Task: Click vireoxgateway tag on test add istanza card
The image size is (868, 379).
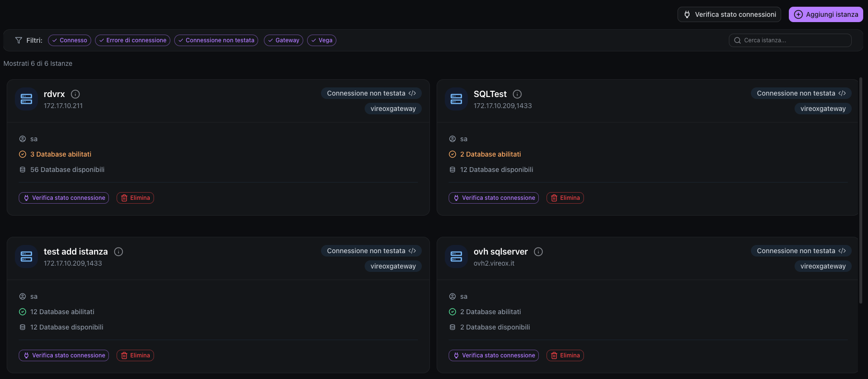Action: click(393, 266)
